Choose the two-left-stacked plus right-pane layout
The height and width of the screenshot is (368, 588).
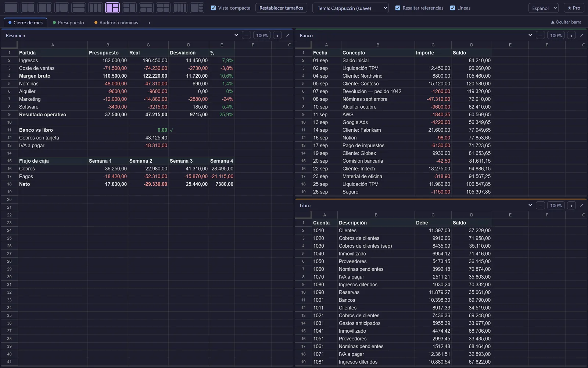coord(129,8)
